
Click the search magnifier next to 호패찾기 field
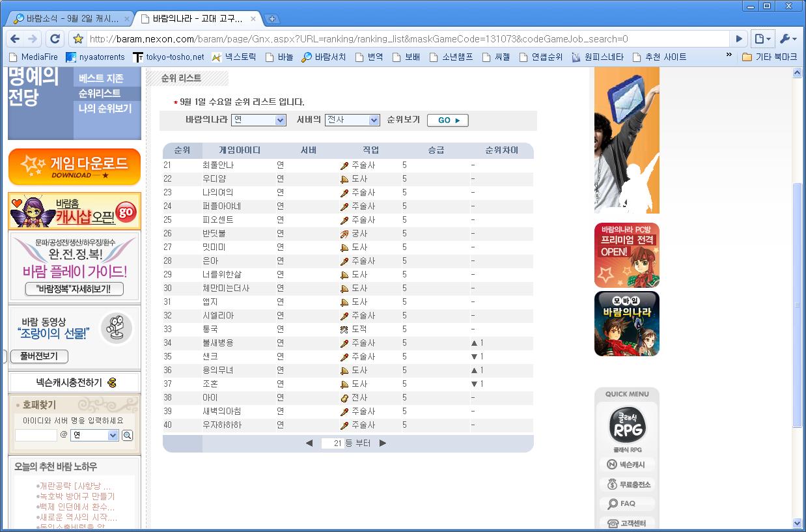128,435
